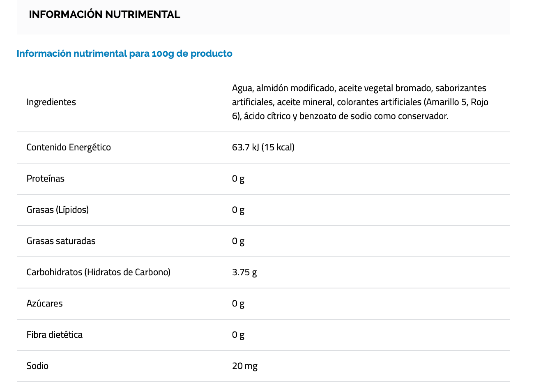
Task: Select the Azúcares row label
Action: pos(45,303)
